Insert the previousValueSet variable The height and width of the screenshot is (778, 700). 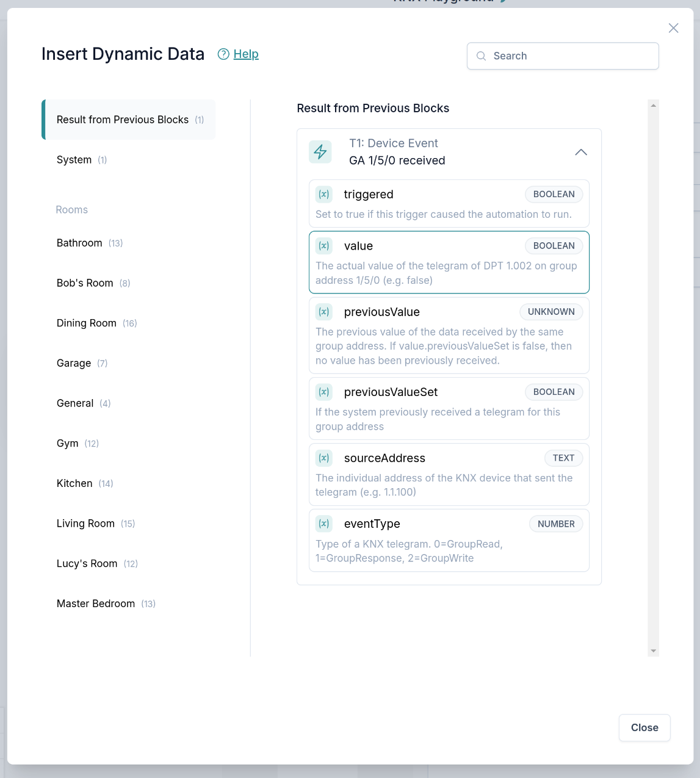click(x=449, y=408)
